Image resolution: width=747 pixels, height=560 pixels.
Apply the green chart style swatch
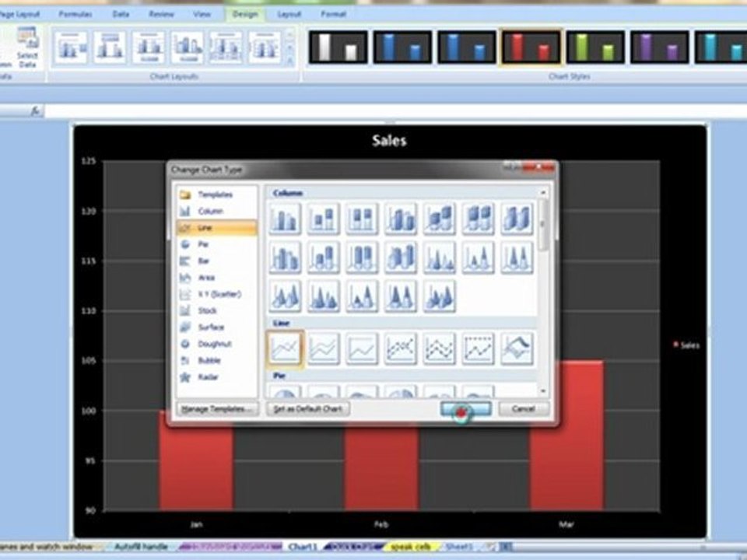(x=595, y=47)
